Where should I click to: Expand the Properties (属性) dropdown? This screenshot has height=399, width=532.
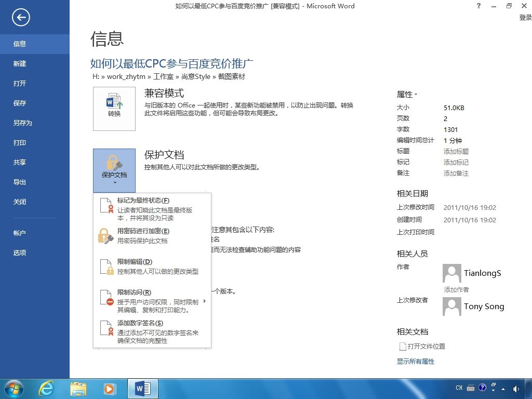pyautogui.click(x=407, y=95)
